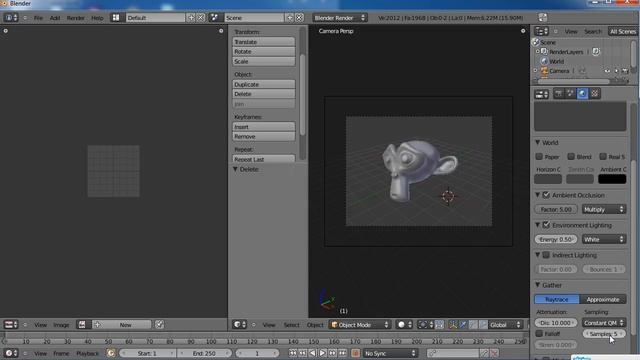Open the Global orientation dropdown

506,324
